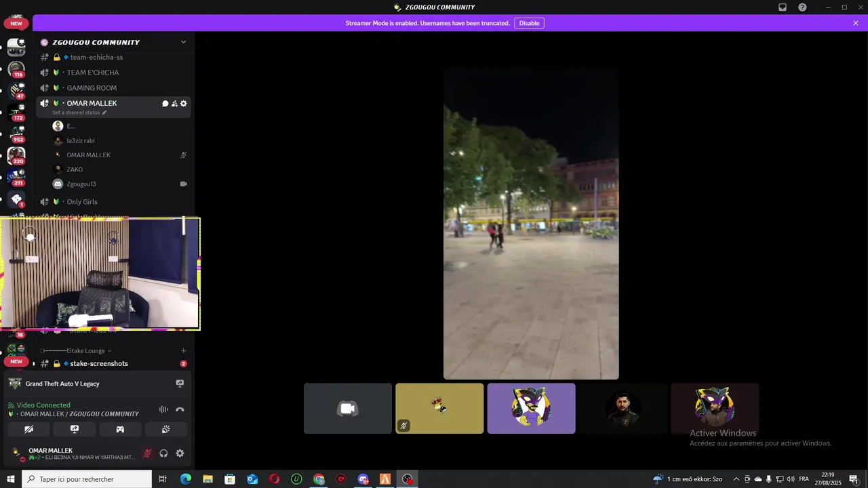Share your screen from voice panel
The width and height of the screenshot is (868, 488).
point(75,429)
